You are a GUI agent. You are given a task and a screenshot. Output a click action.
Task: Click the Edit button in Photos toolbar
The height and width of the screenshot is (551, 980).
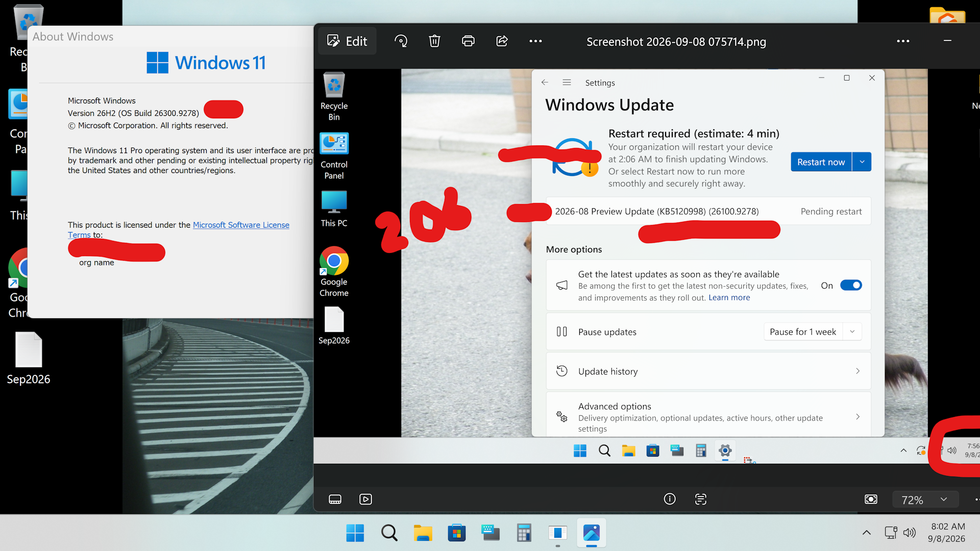[347, 41]
